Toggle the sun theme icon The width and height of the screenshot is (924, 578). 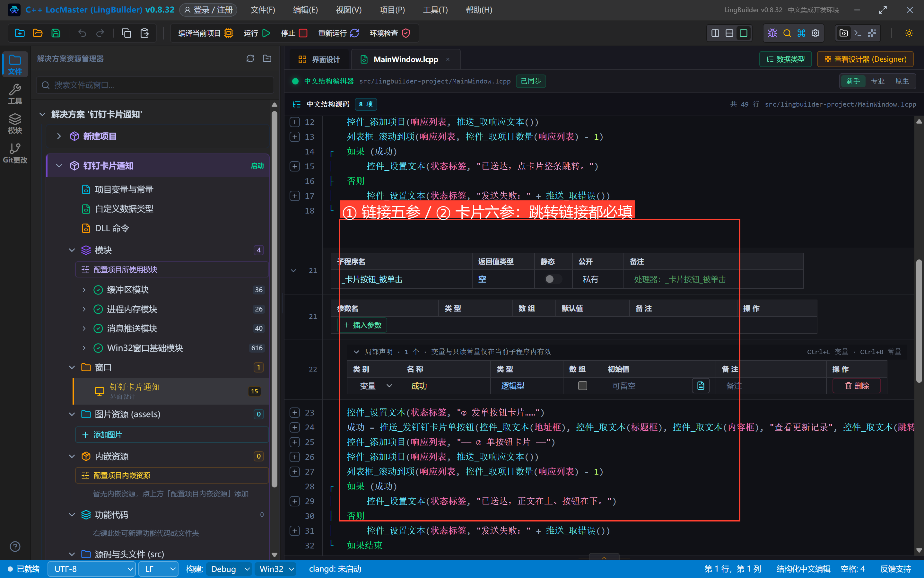pos(909,33)
